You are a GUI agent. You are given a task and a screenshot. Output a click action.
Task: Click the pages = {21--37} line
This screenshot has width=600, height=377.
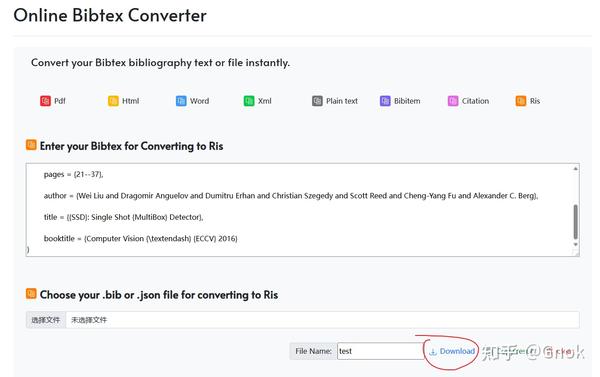[x=73, y=174]
